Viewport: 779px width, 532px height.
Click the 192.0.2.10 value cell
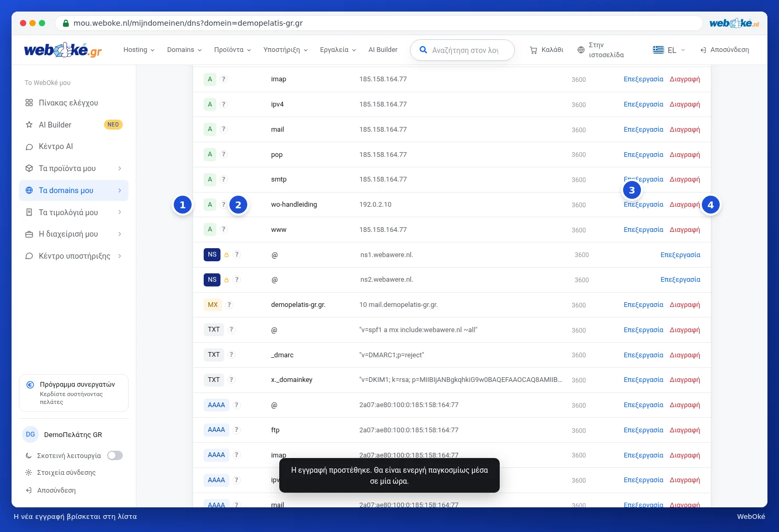(x=375, y=205)
